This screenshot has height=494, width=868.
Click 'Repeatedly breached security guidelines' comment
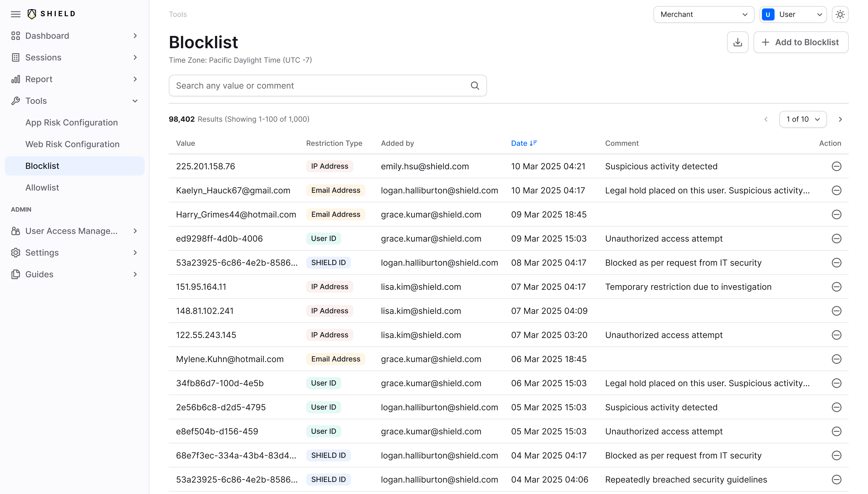pyautogui.click(x=686, y=479)
